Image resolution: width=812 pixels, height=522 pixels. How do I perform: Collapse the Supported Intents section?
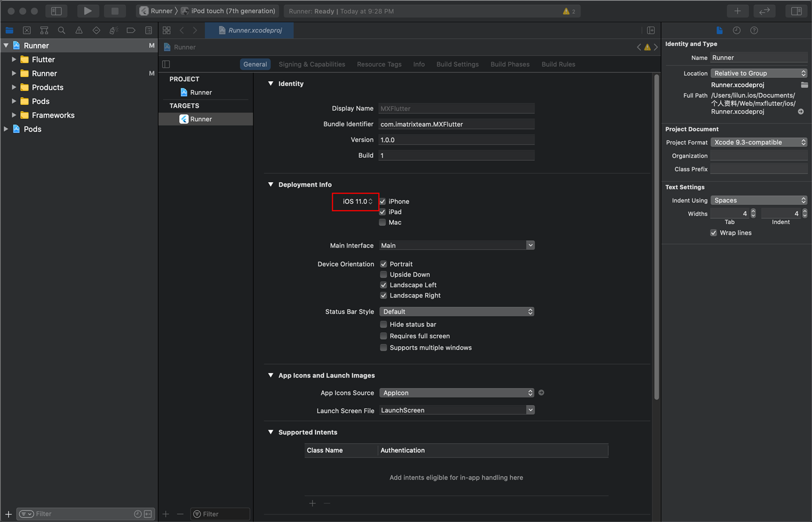[270, 432]
